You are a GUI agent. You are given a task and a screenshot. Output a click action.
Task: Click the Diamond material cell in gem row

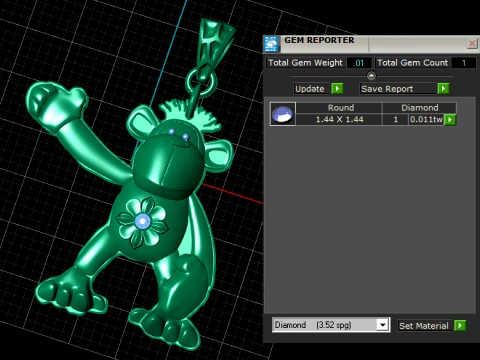419,108
